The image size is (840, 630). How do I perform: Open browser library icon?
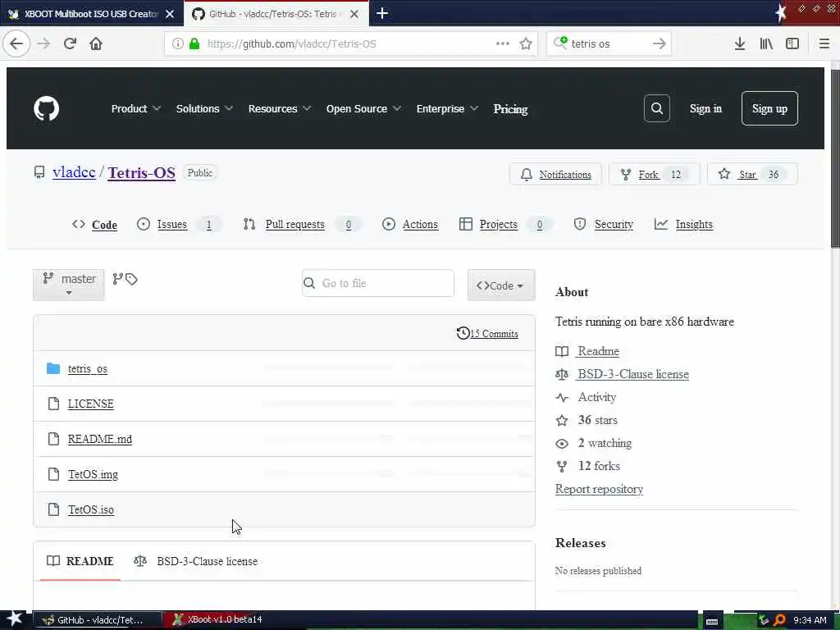tap(766, 44)
